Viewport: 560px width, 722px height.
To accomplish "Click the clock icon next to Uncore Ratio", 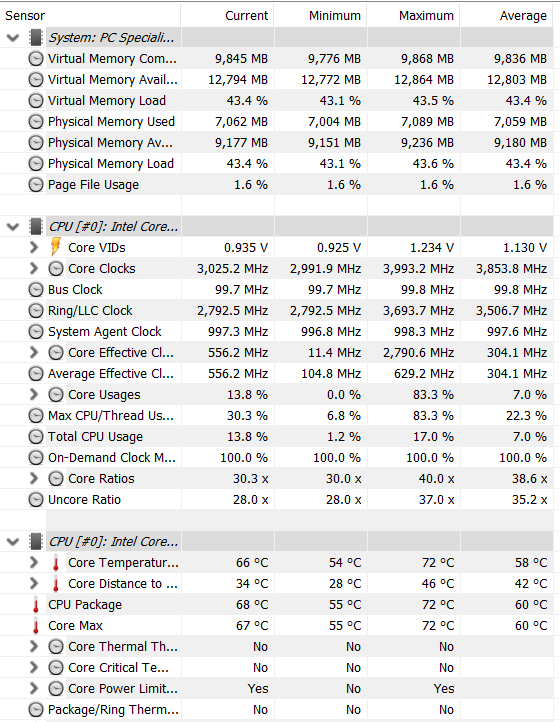I will click(x=36, y=500).
